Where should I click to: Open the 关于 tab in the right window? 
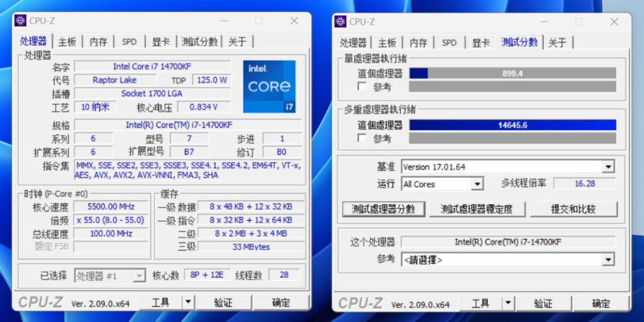558,42
